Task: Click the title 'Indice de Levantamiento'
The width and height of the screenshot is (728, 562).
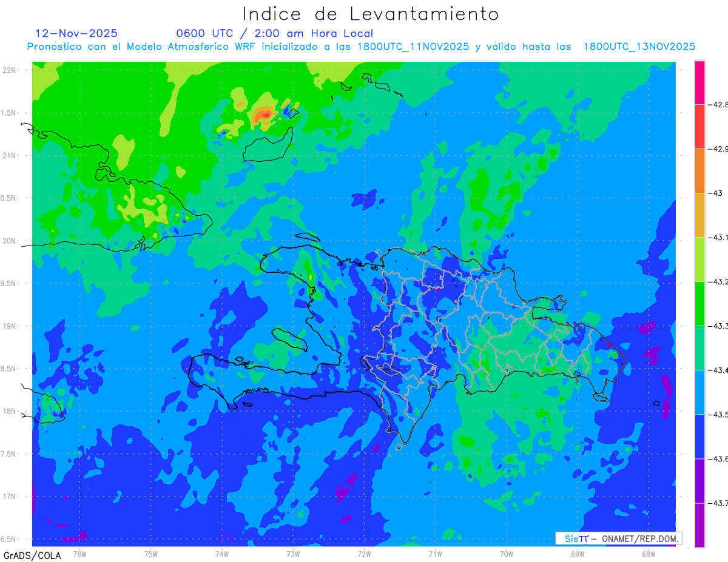Action: coord(371,13)
